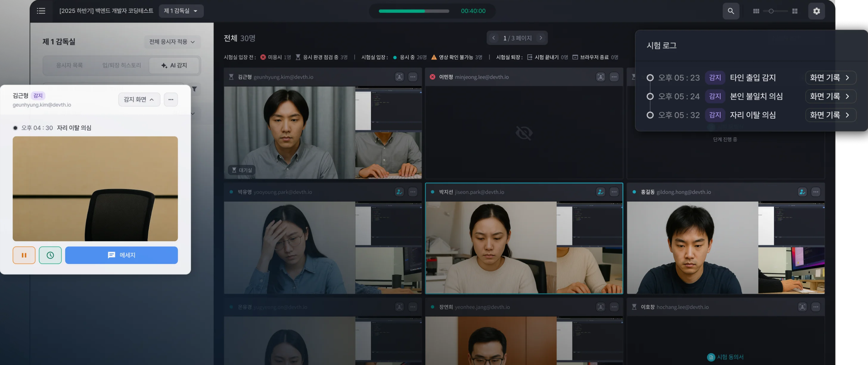This screenshot has height=365, width=868.
Task: Switch to large grid view icon
Action: 795,11
